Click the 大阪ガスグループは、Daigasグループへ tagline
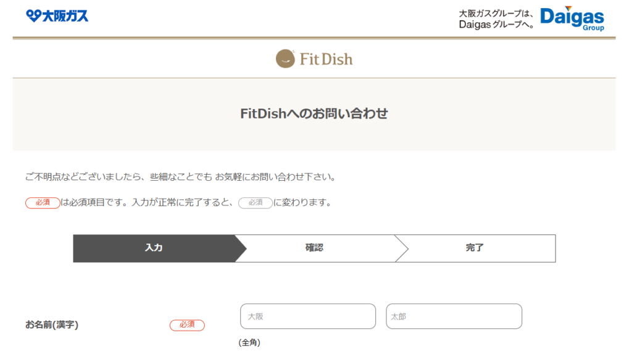Screen dimensions: 632x364 pos(496,19)
